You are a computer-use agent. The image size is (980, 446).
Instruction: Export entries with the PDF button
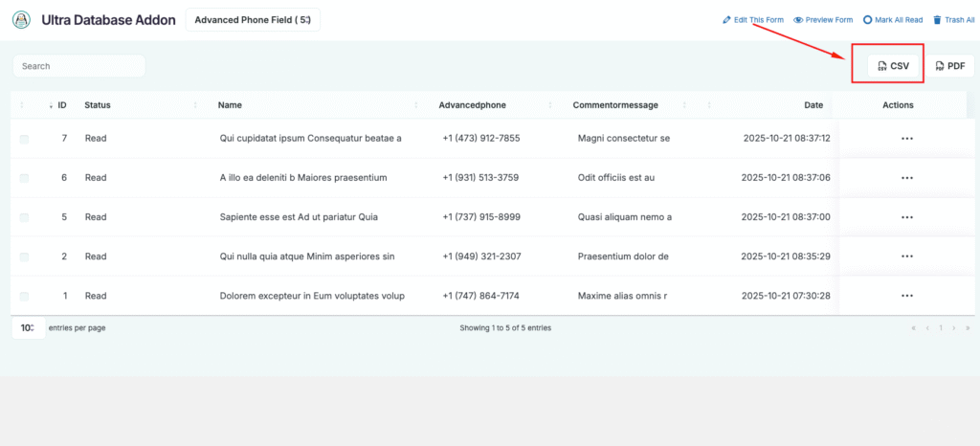pos(948,66)
